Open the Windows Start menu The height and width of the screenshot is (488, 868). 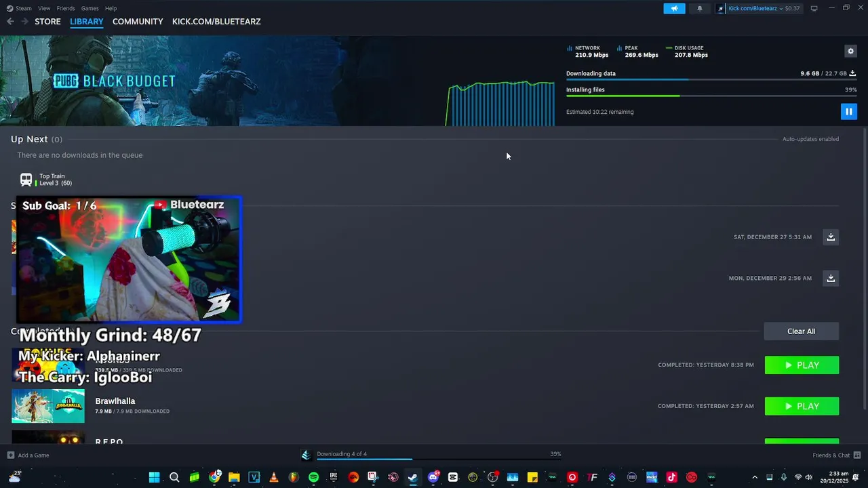pyautogui.click(x=154, y=477)
